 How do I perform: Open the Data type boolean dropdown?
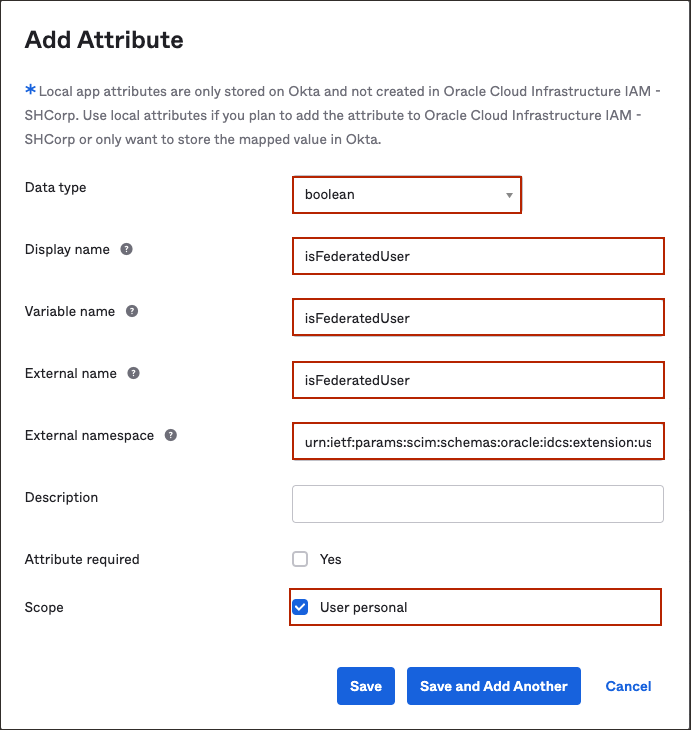[407, 195]
